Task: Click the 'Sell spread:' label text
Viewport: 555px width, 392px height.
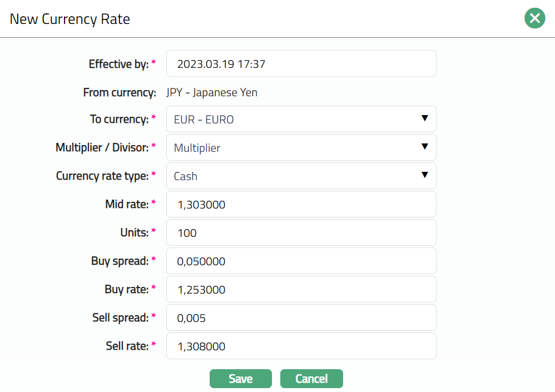Action: point(120,317)
